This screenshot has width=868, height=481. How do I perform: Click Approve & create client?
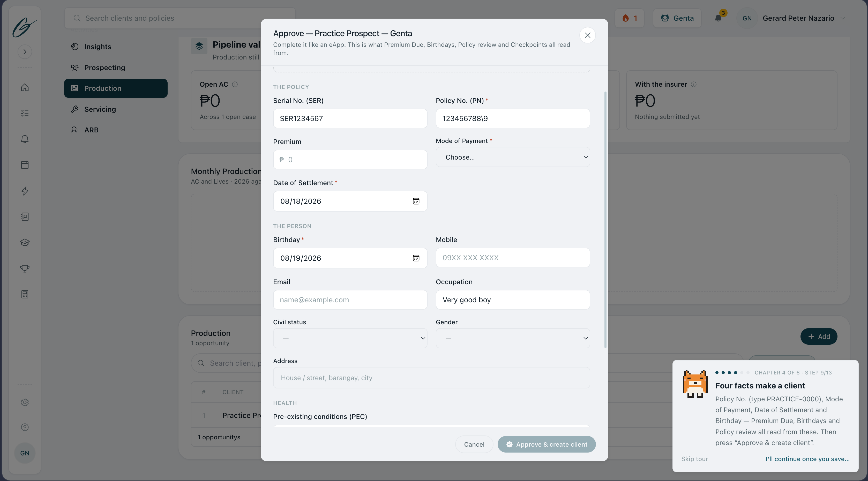(547, 445)
